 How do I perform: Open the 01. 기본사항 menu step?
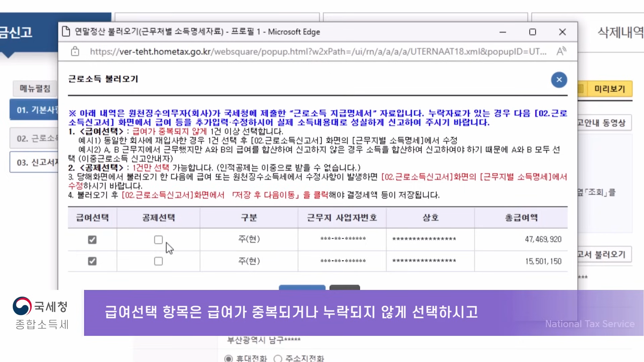coord(34,110)
